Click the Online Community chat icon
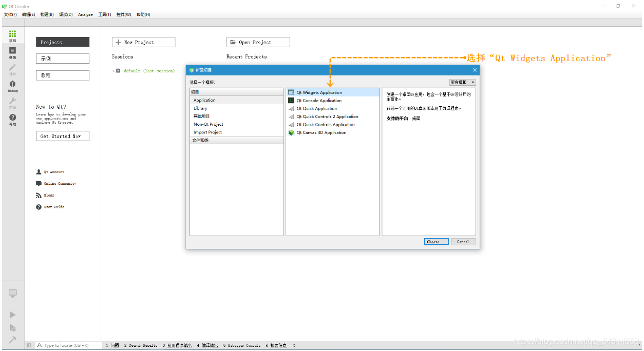This screenshot has width=644, height=351. (x=39, y=184)
